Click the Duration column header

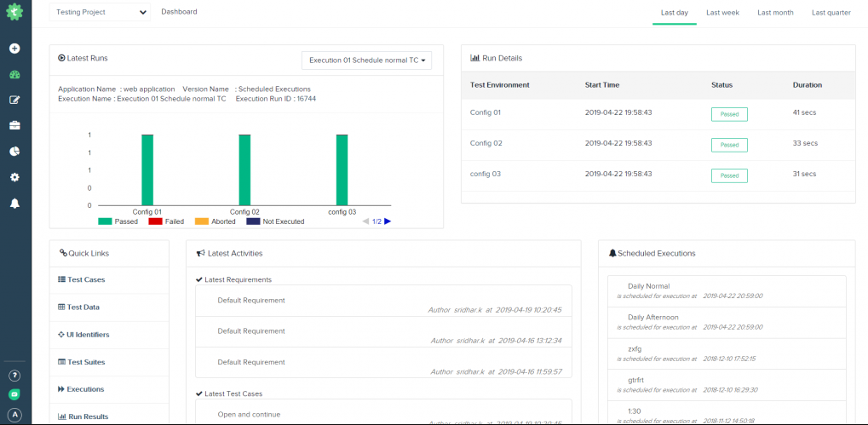[808, 85]
